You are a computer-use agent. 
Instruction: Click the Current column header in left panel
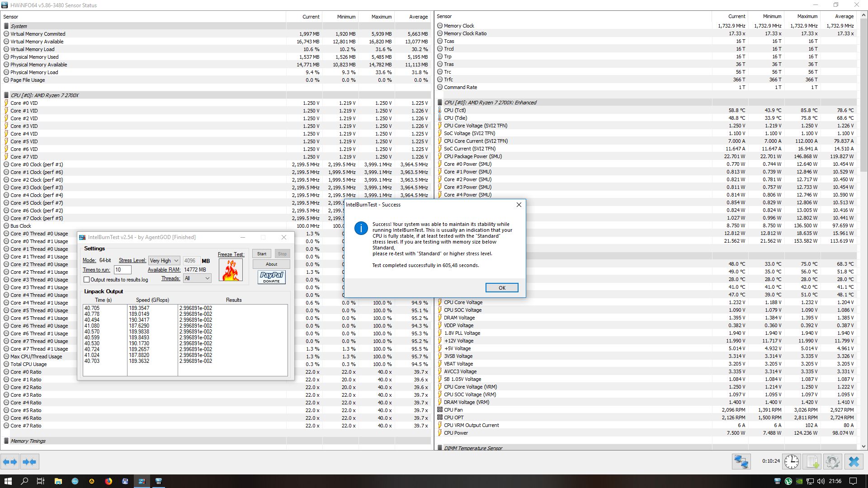coord(304,17)
